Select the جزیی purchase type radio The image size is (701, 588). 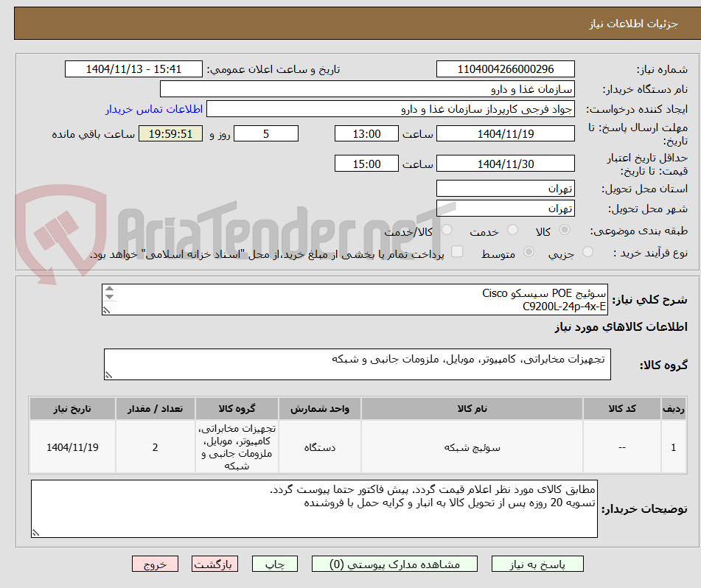point(588,251)
